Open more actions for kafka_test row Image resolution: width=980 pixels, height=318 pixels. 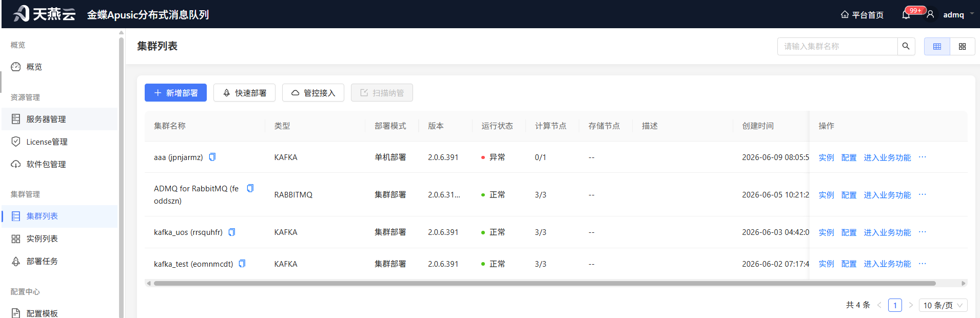pos(923,264)
